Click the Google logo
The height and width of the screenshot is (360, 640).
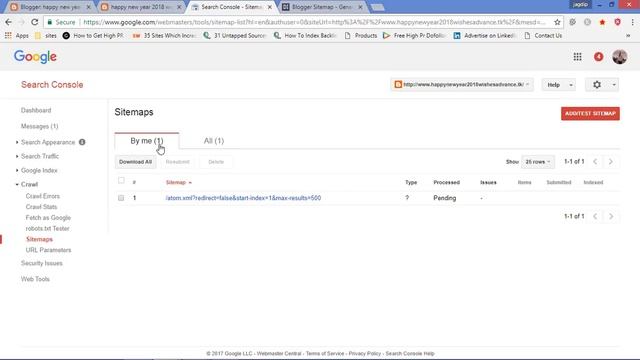[35, 57]
